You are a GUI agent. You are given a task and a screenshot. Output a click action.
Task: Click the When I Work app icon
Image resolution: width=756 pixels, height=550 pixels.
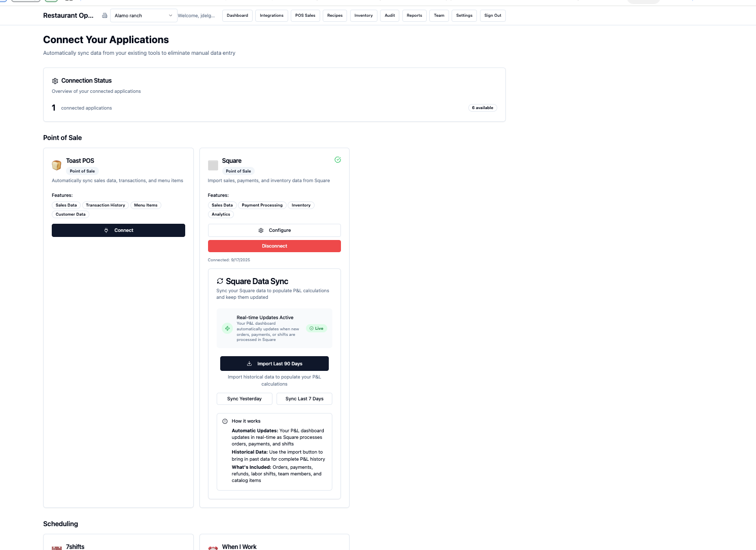(213, 547)
